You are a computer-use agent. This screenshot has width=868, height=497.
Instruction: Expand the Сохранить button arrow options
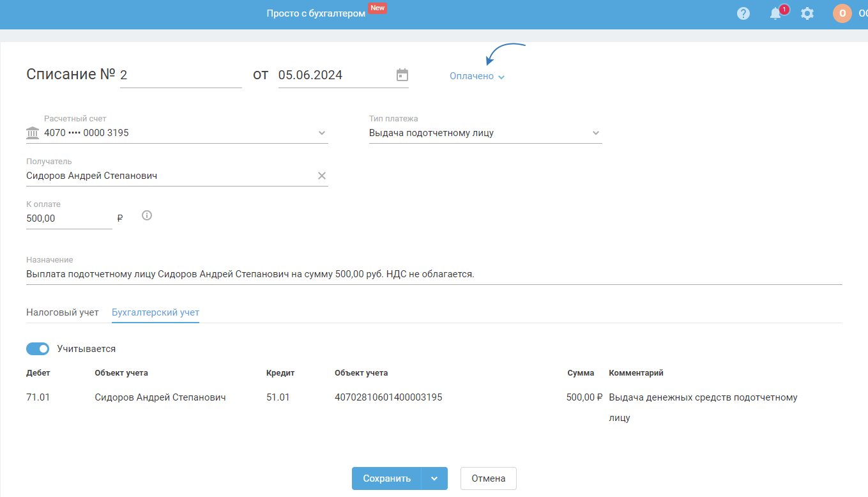coord(434,478)
